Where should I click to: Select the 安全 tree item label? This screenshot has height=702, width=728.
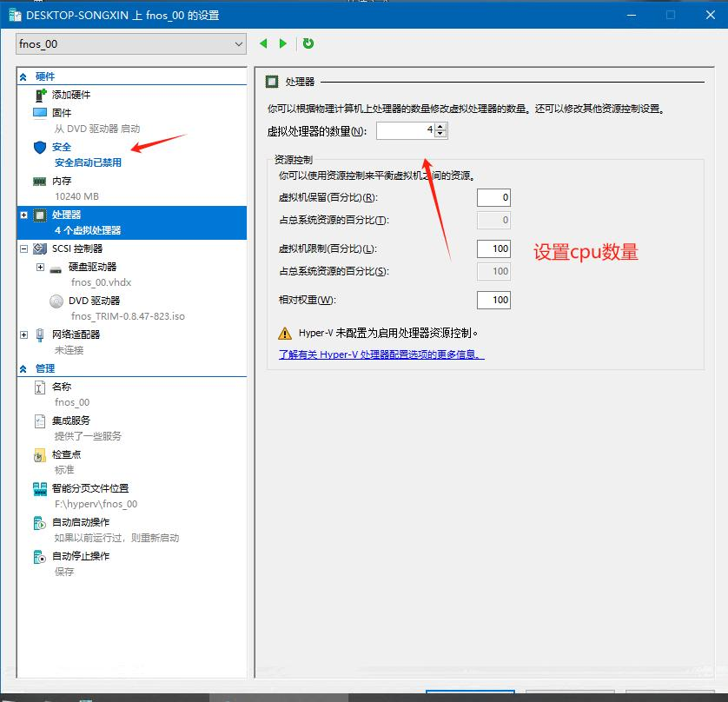coord(62,147)
